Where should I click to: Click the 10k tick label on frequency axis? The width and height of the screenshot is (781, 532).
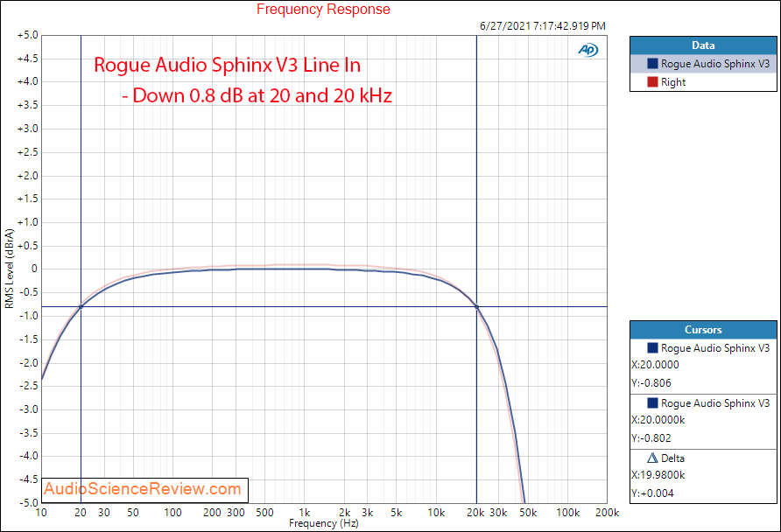(x=436, y=513)
